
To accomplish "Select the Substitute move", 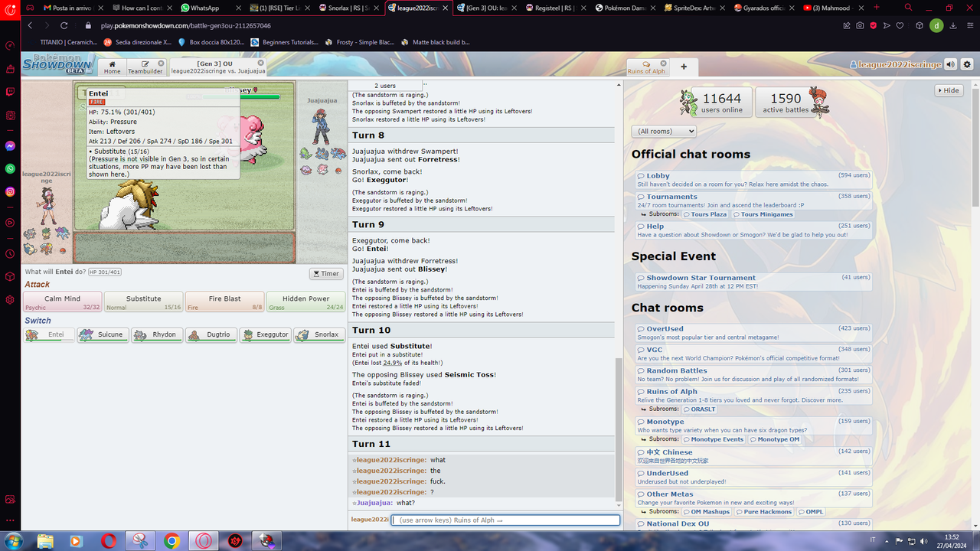I will click(144, 302).
